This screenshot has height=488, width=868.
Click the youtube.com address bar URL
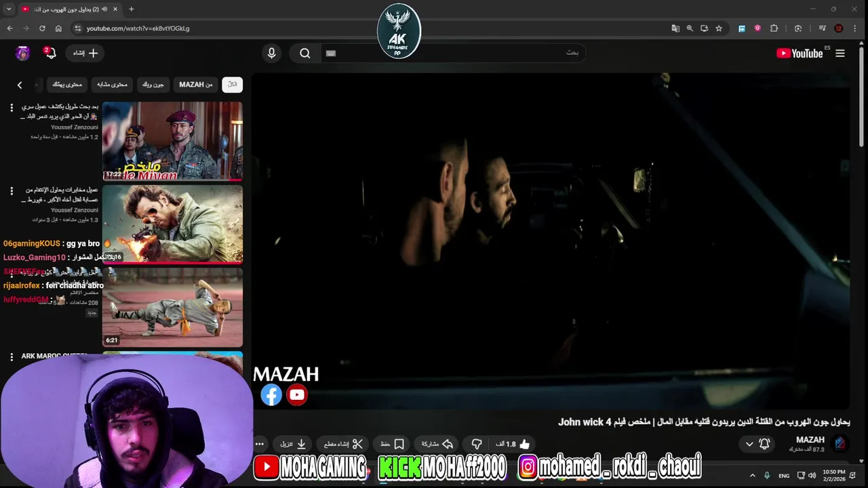(x=138, y=28)
